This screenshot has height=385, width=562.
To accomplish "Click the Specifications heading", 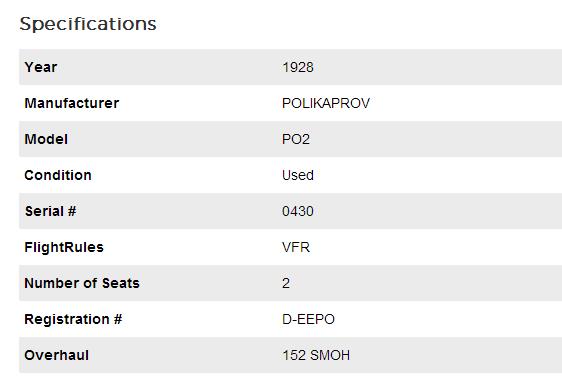I will click(x=88, y=24).
